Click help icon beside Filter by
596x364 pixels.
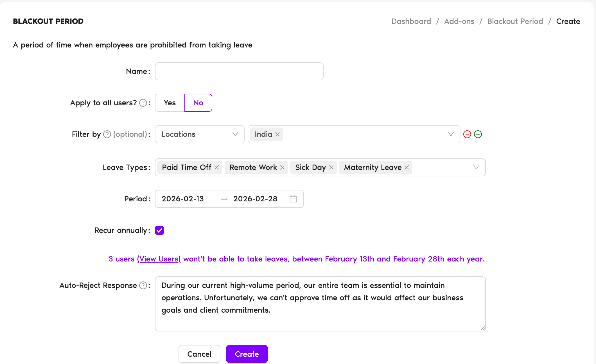107,134
